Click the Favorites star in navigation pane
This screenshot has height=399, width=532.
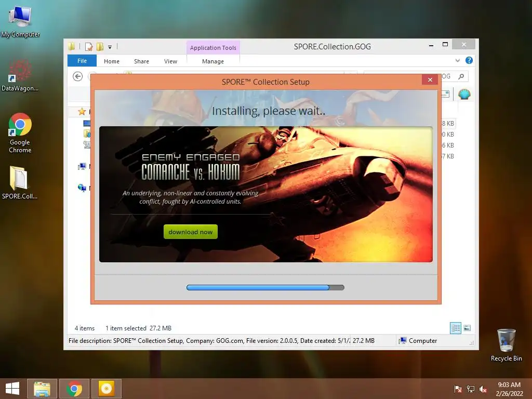pos(82,112)
